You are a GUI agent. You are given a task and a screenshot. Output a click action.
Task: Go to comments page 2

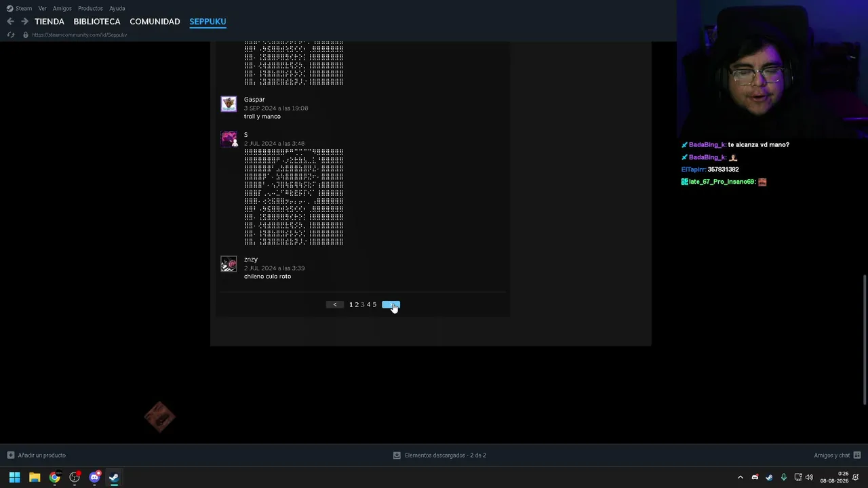[x=357, y=305]
